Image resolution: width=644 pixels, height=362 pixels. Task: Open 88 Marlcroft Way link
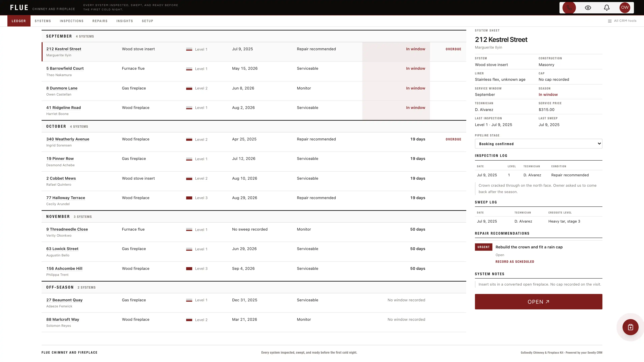(x=63, y=320)
